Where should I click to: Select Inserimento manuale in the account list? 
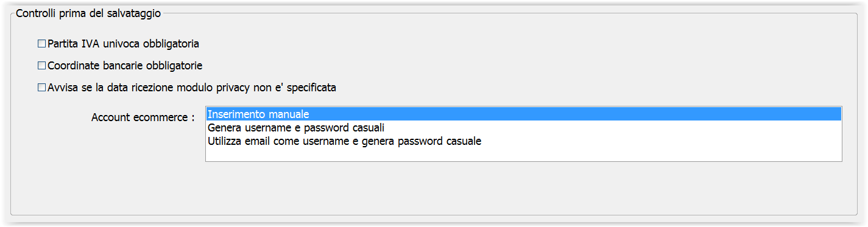(x=524, y=114)
